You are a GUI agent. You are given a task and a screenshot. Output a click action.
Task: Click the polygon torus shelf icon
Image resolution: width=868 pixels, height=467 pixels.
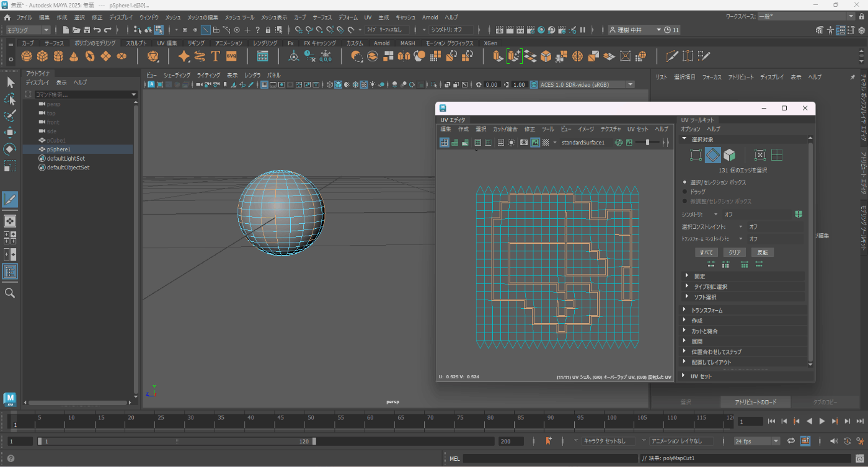pos(90,56)
